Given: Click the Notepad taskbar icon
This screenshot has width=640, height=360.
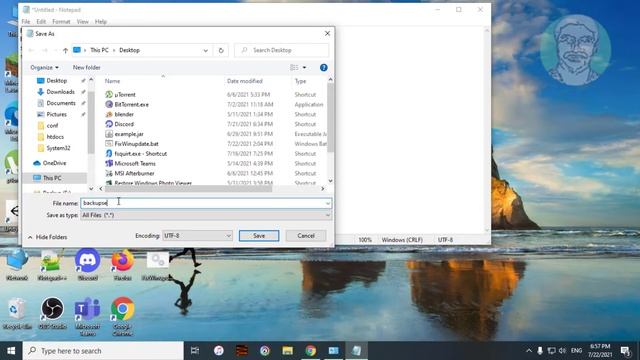Looking at the screenshot, I should 356,351.
